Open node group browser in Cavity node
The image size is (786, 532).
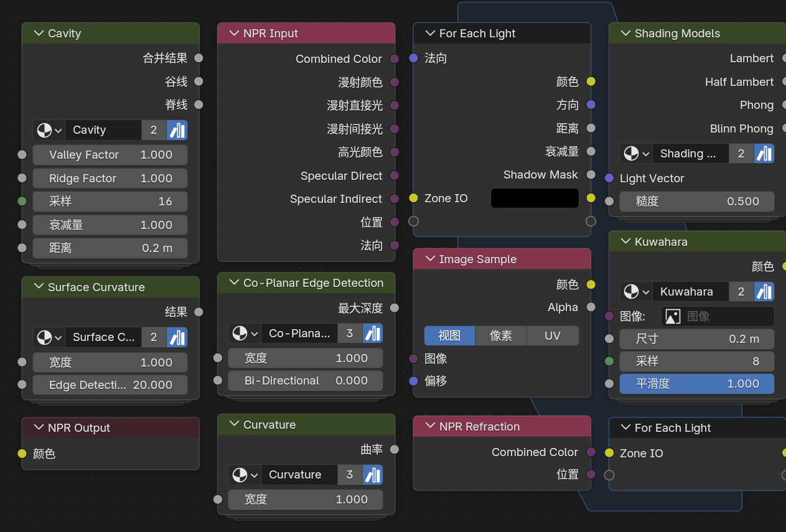pos(49,130)
